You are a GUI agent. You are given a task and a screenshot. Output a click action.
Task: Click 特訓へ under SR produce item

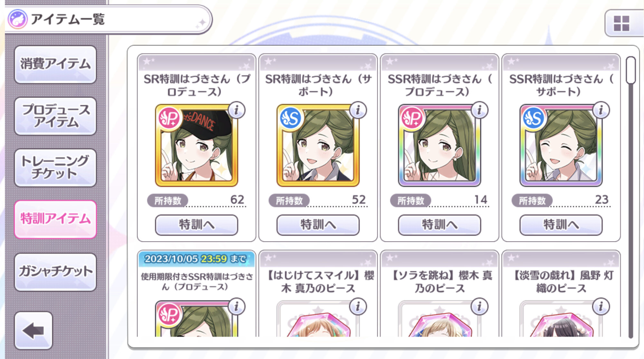click(196, 225)
